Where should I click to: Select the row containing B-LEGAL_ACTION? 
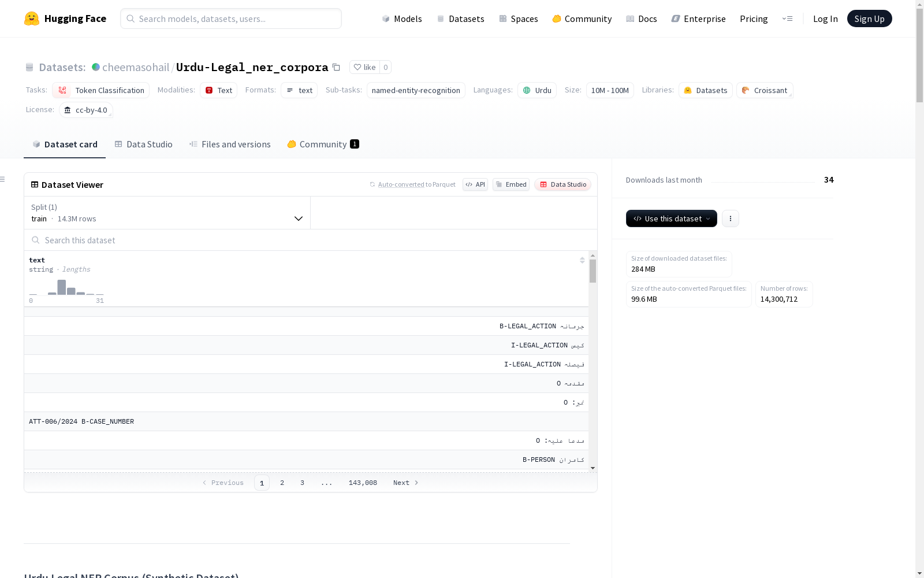[306, 326]
